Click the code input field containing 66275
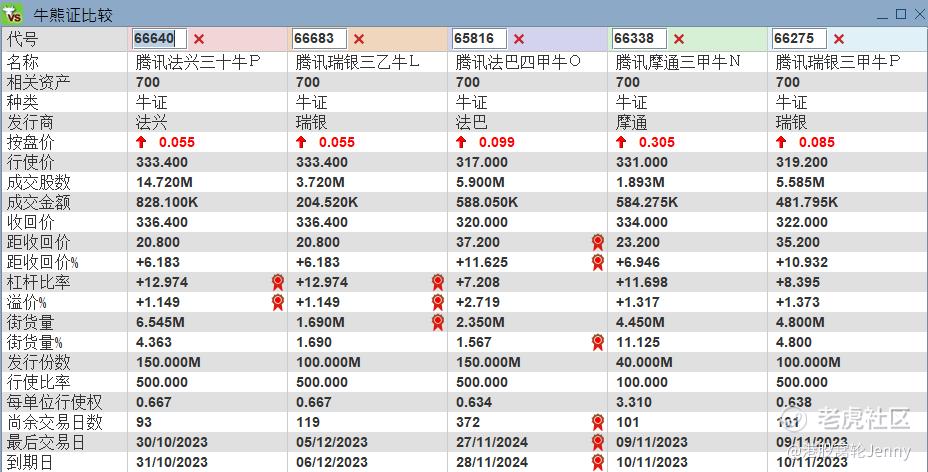 pos(799,38)
